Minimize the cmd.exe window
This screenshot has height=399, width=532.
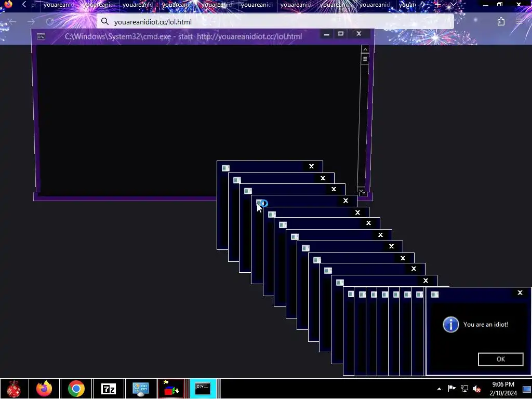coord(326,34)
